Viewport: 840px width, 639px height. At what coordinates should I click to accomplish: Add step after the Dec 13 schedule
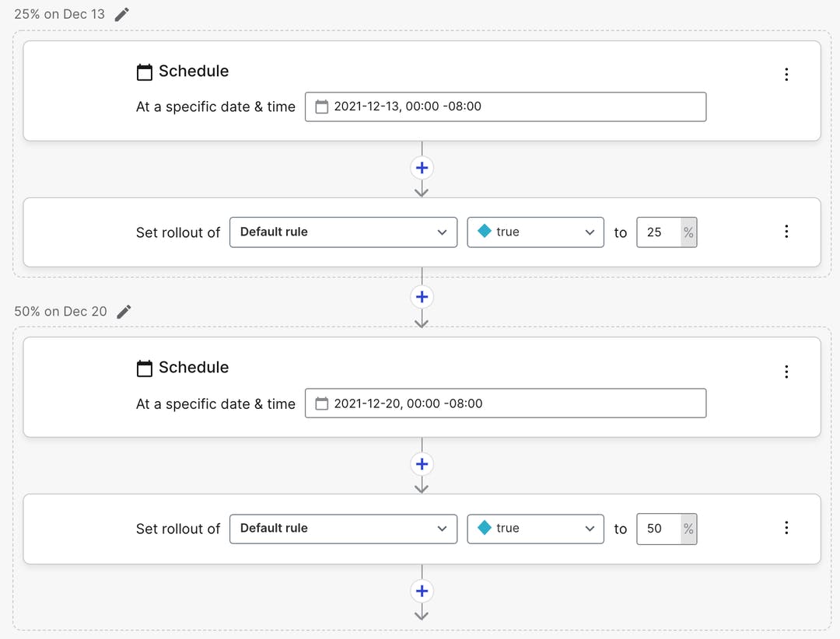(422, 168)
